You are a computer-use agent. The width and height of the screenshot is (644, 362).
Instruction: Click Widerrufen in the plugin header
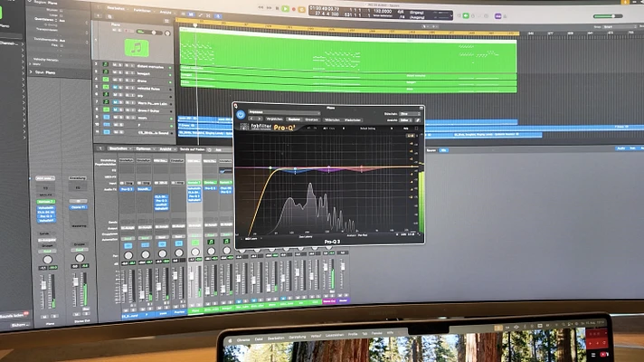(x=332, y=120)
